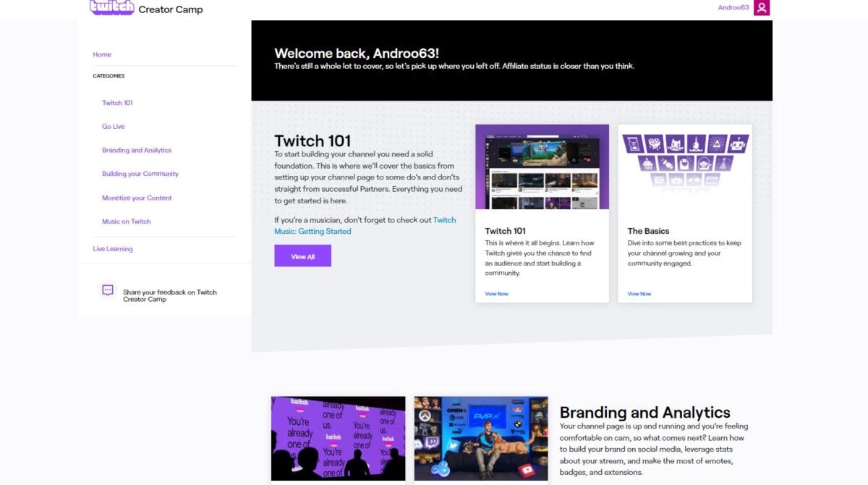Select Monetize your Content in the sidebar
This screenshot has width=868, height=485.
pyautogui.click(x=136, y=198)
